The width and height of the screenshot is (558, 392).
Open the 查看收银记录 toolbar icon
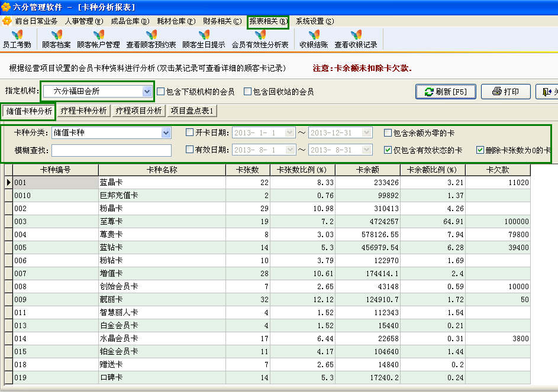pos(356,39)
